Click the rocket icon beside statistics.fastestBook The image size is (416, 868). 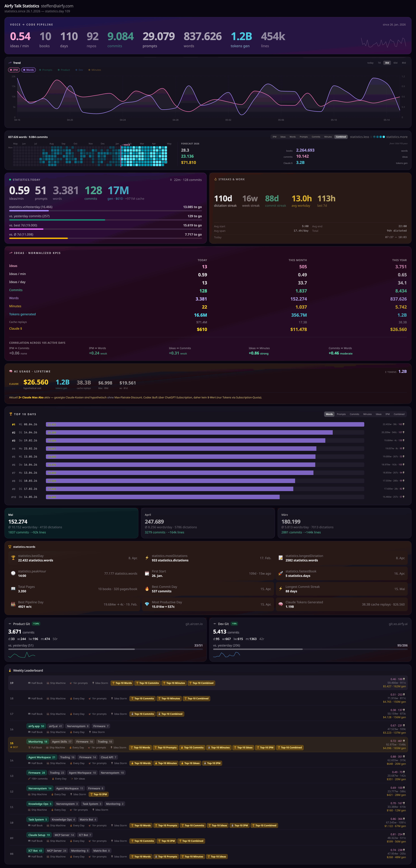pyautogui.click(x=281, y=573)
